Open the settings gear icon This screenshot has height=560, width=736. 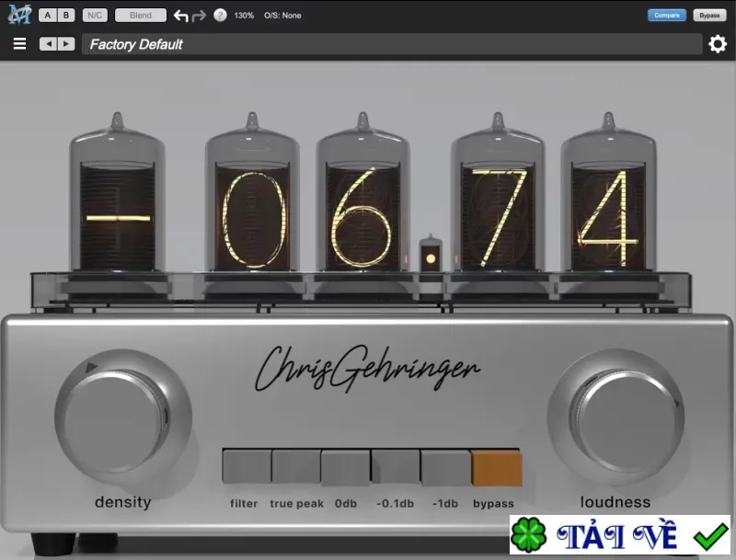pos(718,44)
